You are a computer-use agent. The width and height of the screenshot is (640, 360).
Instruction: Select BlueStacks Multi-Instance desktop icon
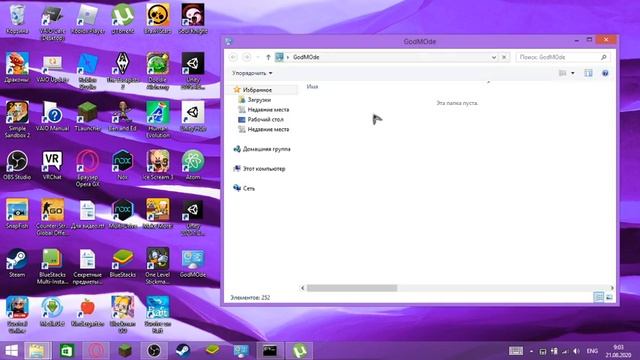click(x=52, y=266)
